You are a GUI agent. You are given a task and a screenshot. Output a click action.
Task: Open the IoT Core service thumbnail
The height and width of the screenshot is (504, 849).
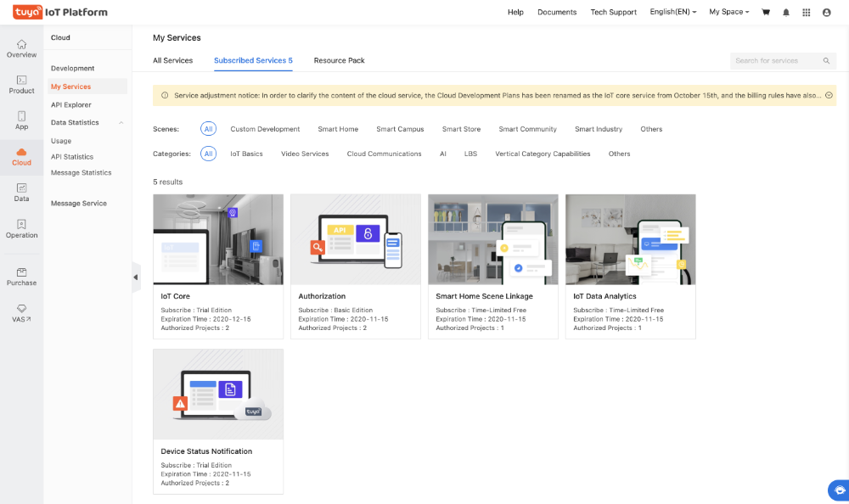pyautogui.click(x=218, y=239)
